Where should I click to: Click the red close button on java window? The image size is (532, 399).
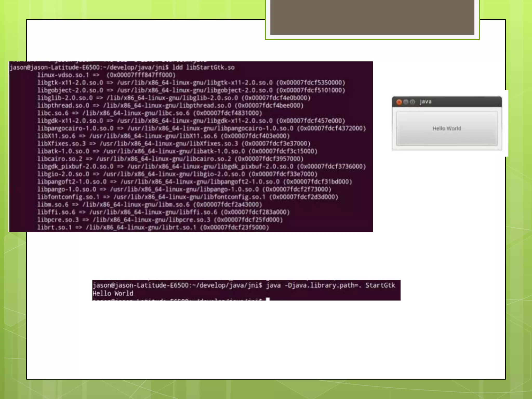[399, 102]
